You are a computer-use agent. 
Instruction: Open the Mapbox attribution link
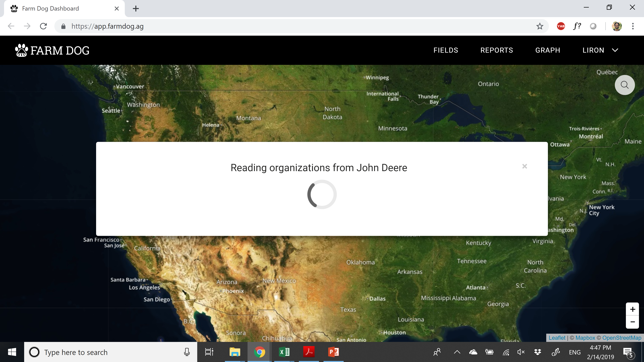point(585,338)
